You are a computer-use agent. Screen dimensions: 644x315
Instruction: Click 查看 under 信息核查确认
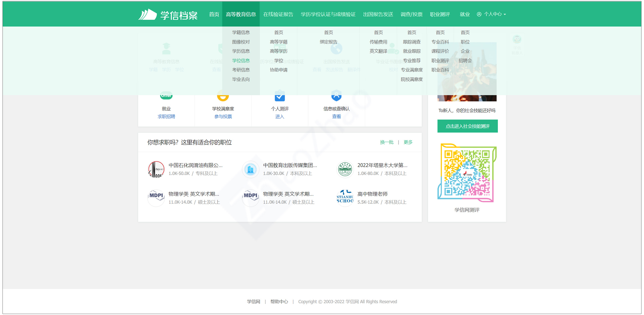[336, 116]
